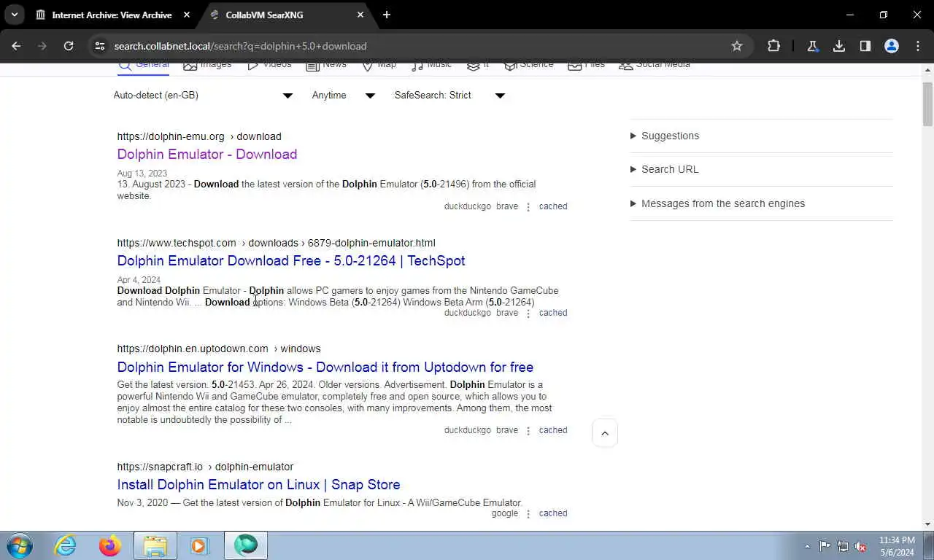Screen dimensions: 934x560
Task: Open cached copy of TechSpot result
Action: tap(553, 313)
